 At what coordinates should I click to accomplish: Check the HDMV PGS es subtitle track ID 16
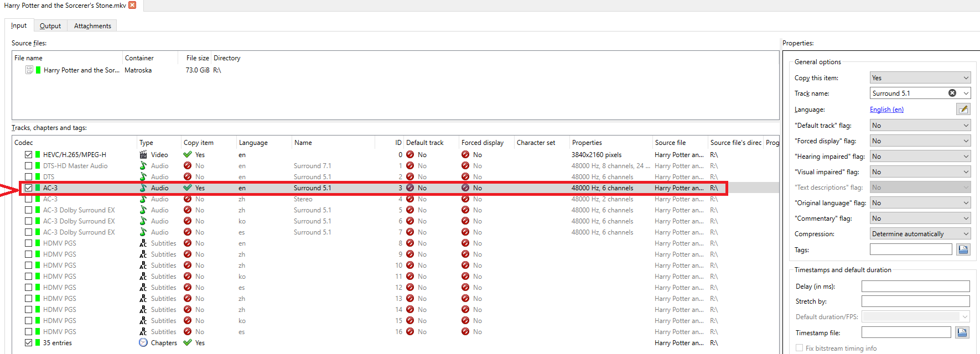tap(28, 332)
